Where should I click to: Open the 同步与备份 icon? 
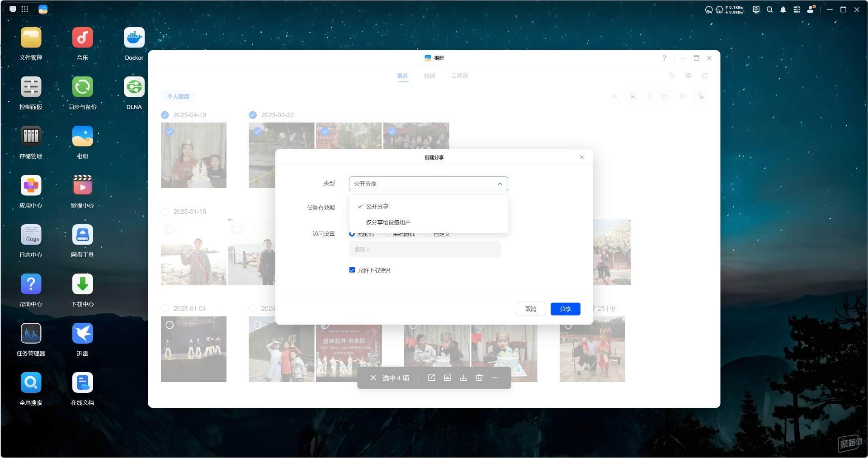coord(82,87)
